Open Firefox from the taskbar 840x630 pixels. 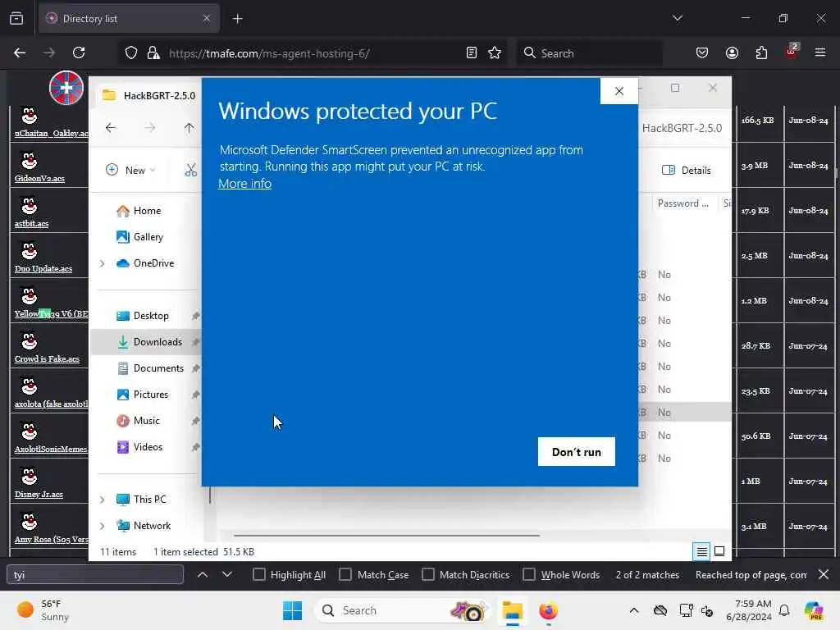[x=548, y=610]
